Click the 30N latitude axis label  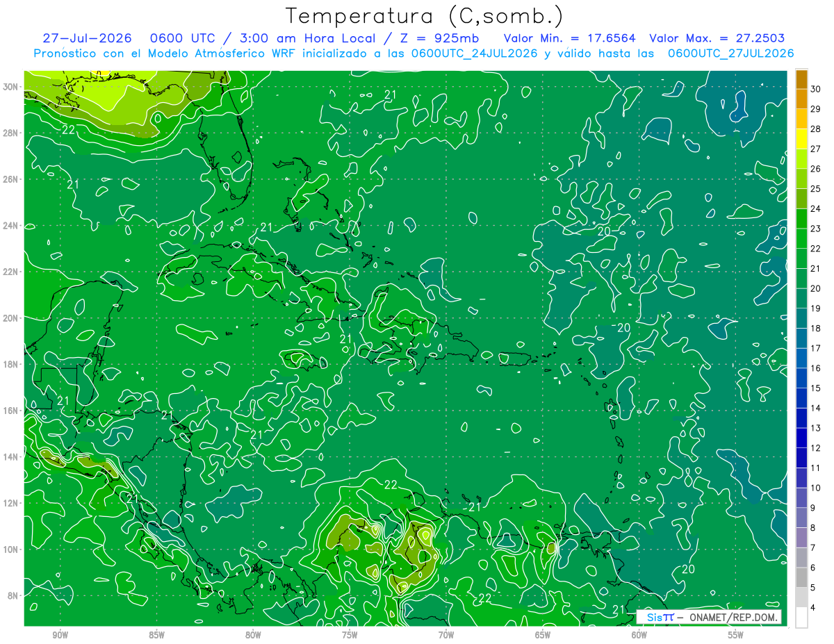click(12, 87)
